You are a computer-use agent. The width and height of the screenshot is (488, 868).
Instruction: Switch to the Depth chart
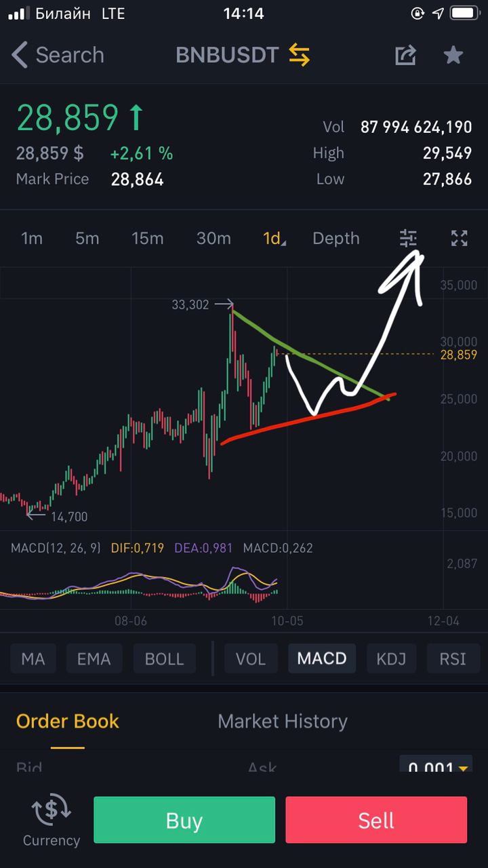tap(336, 238)
